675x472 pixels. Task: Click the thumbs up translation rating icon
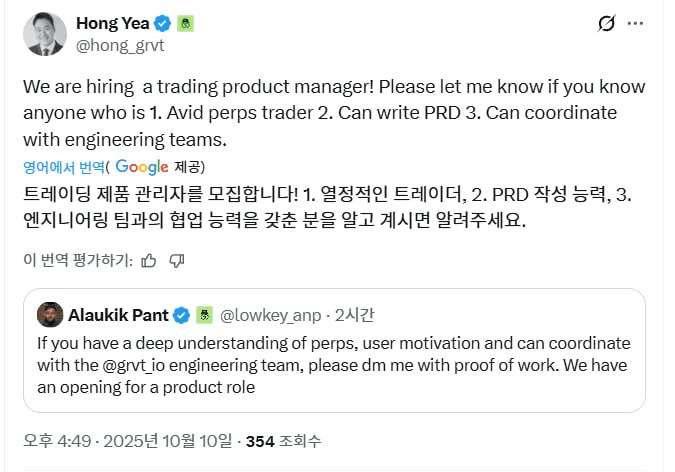[148, 260]
